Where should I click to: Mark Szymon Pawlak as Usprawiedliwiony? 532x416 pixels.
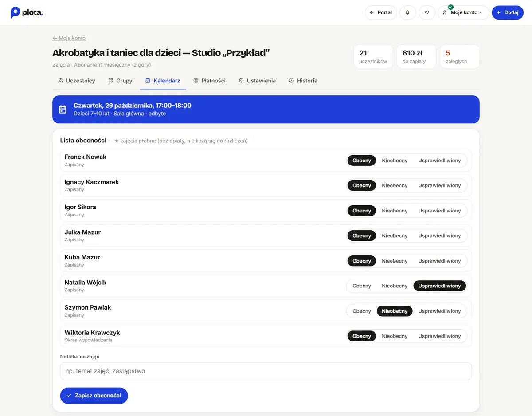(x=439, y=311)
